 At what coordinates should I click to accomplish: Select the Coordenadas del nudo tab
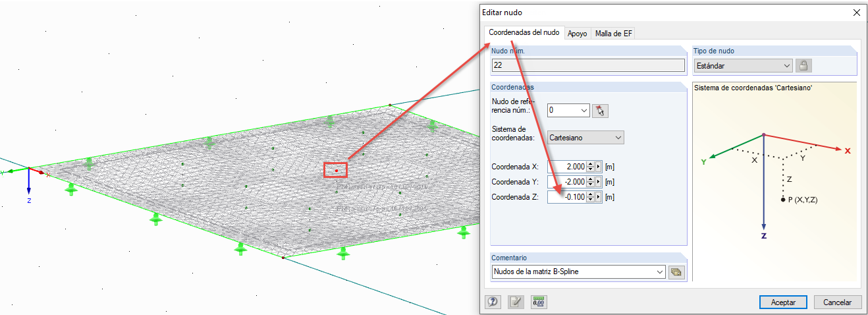(524, 32)
